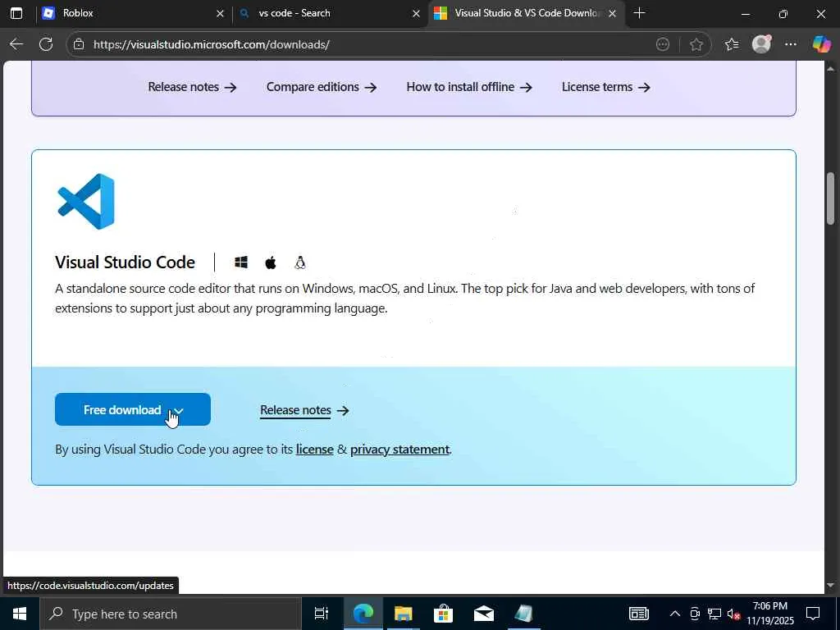Open the Release notes link in purple banner
The width and height of the screenshot is (840, 630).
coord(192,87)
